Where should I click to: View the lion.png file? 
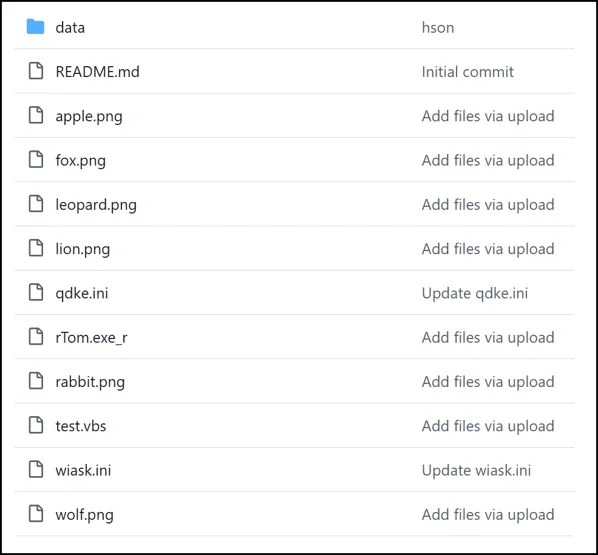(83, 249)
